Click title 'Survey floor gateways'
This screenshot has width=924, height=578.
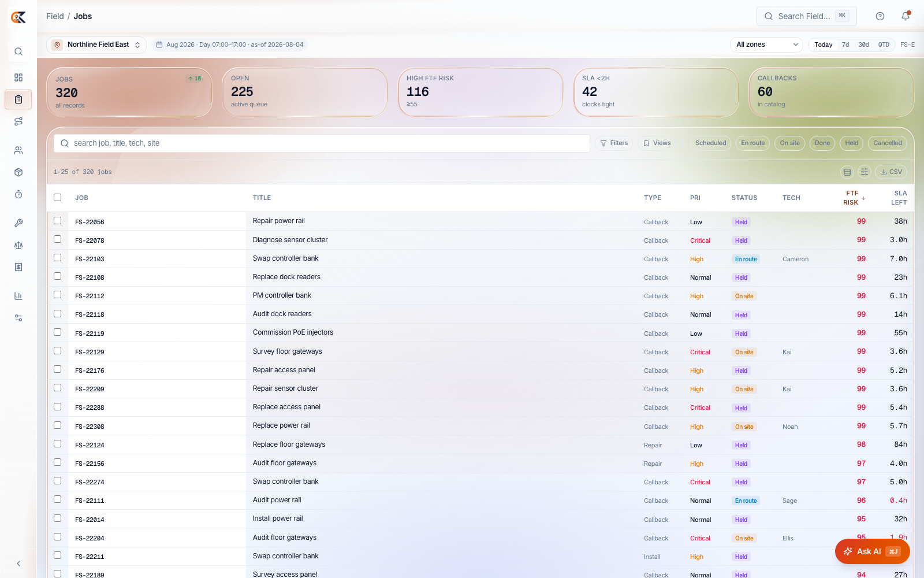287,351
